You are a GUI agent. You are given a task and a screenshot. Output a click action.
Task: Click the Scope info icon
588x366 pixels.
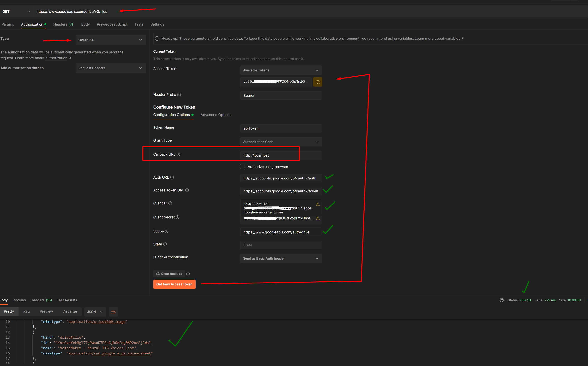tap(167, 231)
